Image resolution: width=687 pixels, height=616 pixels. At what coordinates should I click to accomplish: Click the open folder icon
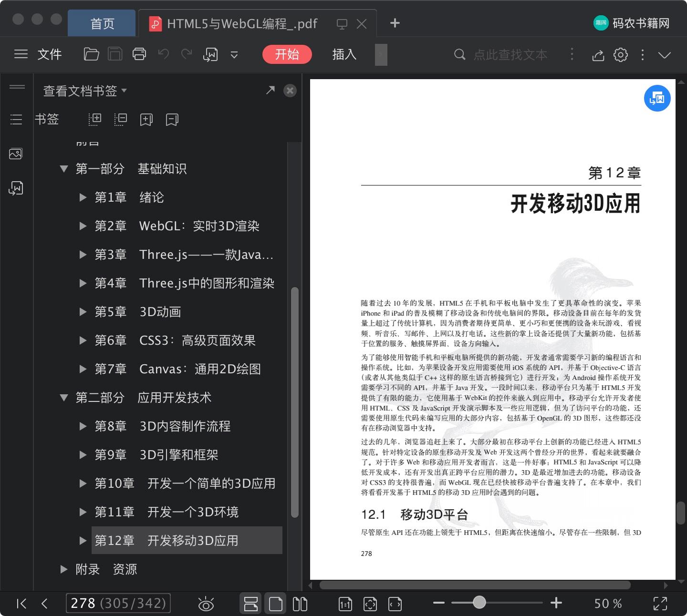click(x=91, y=54)
